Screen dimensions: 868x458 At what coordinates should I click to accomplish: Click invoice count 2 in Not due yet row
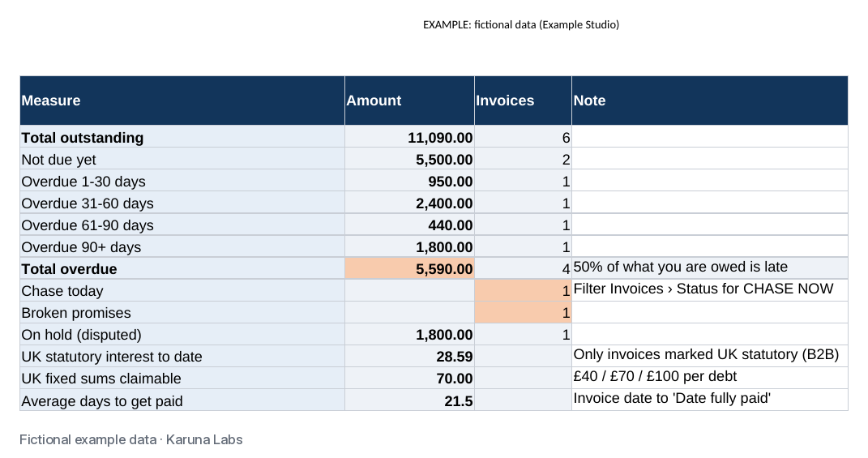coord(523,158)
